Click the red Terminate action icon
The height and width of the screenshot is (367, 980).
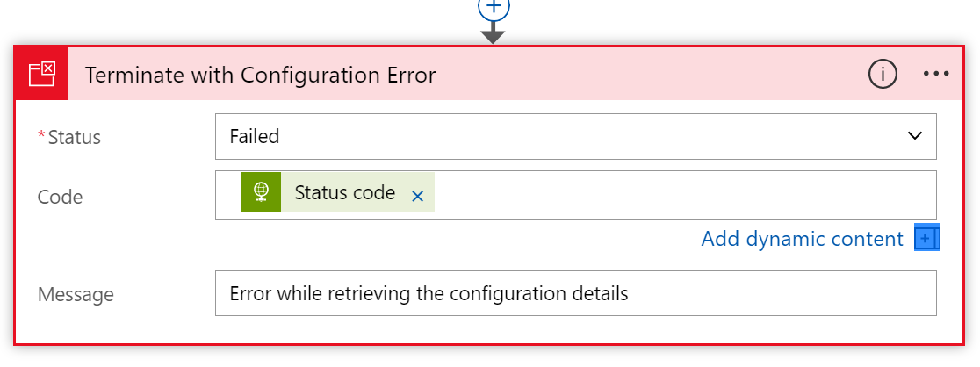point(41,74)
